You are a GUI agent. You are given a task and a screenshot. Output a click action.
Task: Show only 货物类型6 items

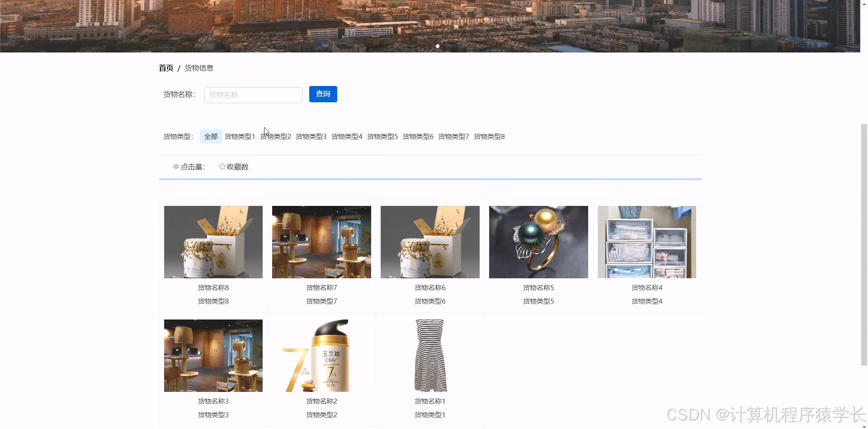pyautogui.click(x=418, y=136)
